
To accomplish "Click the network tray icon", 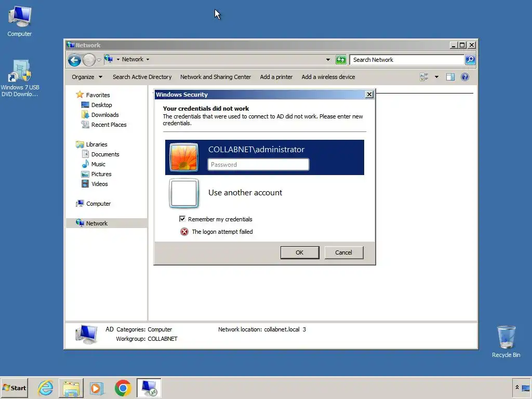I will tap(526, 388).
